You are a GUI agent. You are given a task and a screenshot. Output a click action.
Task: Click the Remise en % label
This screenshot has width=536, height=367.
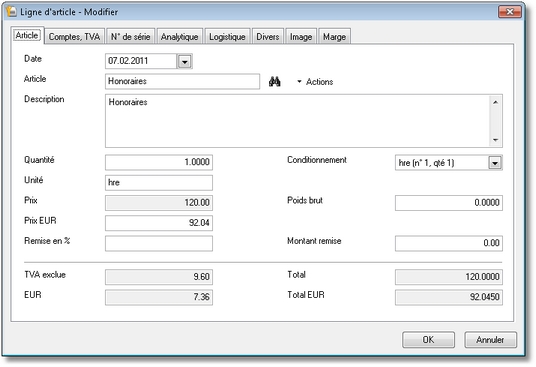click(x=47, y=241)
